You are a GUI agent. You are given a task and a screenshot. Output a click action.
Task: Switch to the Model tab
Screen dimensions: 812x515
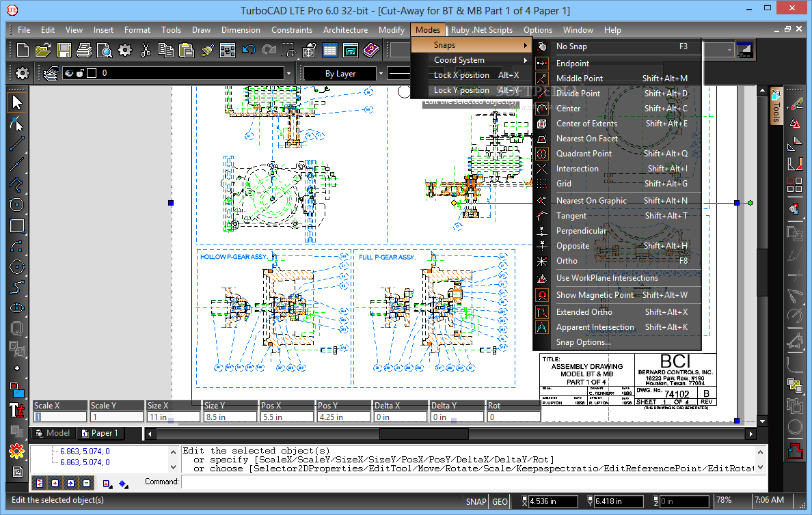pos(53,433)
